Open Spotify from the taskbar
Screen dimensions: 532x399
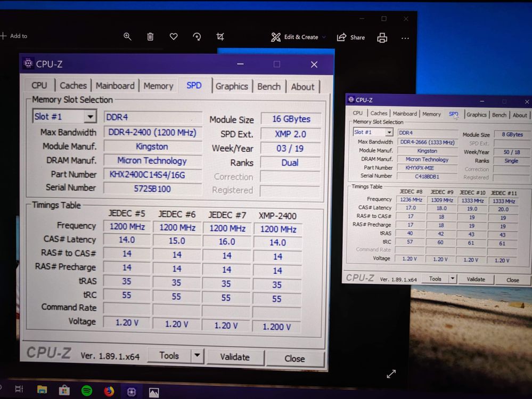coord(87,391)
